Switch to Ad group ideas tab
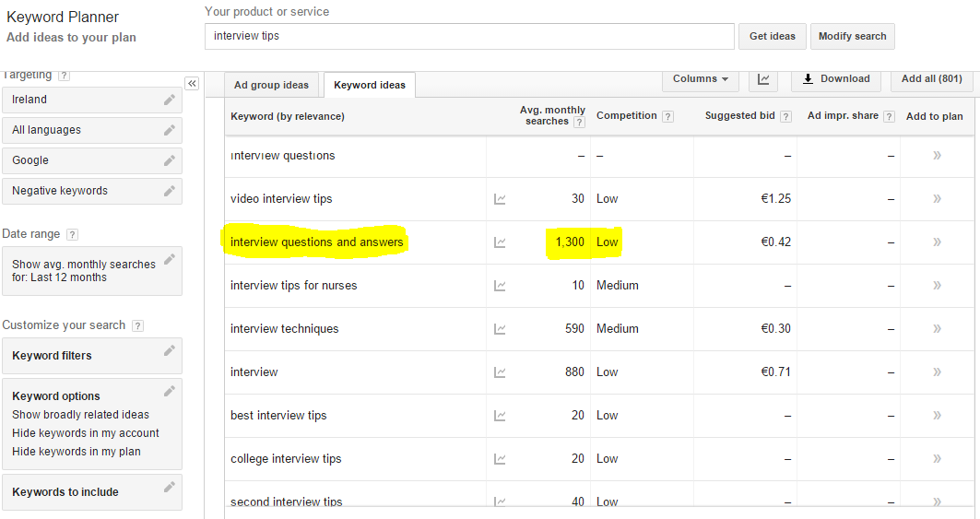The height and width of the screenshot is (519, 980). pyautogui.click(x=271, y=85)
